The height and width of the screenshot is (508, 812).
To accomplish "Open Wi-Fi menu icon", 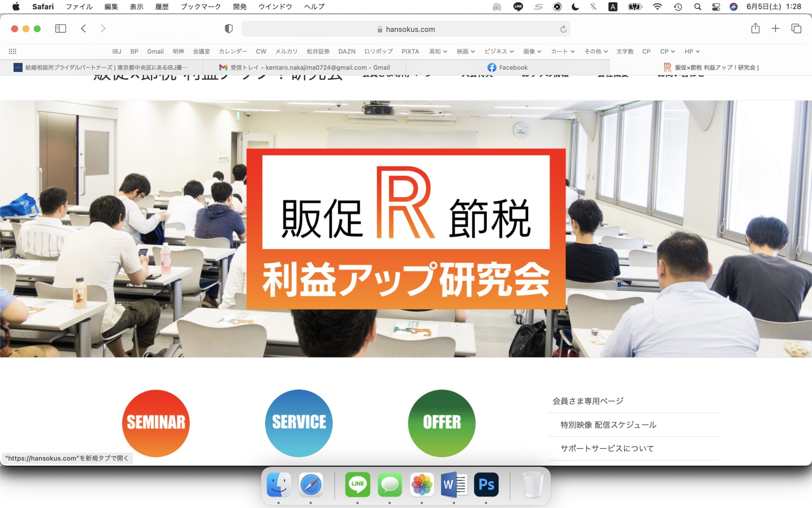I will click(x=657, y=6).
